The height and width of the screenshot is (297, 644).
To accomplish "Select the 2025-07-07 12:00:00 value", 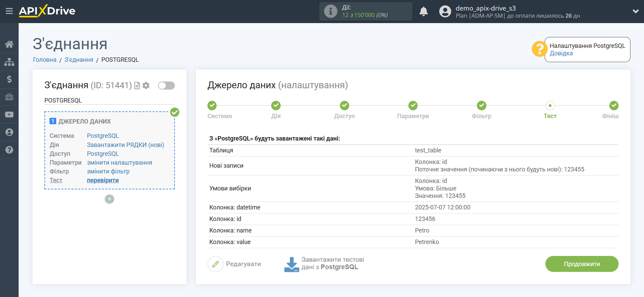I will point(443,207).
